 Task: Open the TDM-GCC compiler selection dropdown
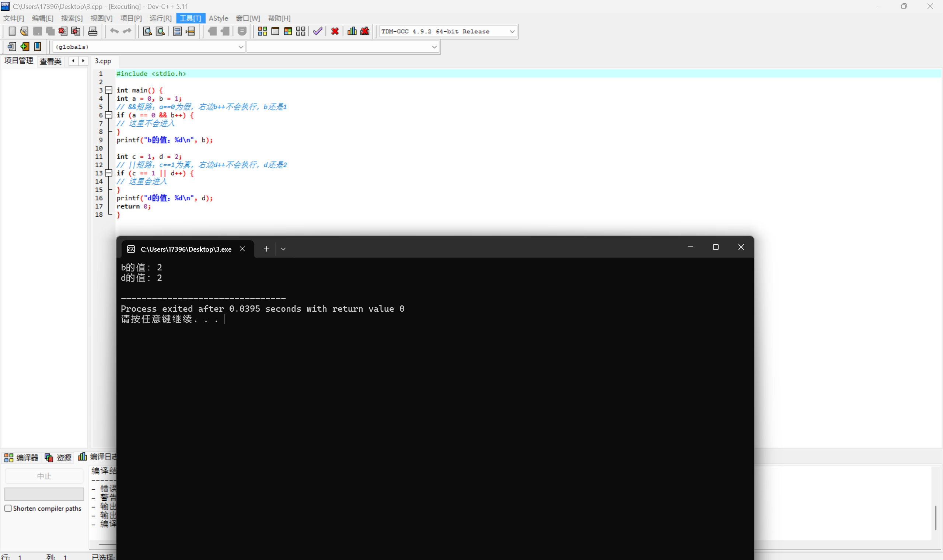[512, 31]
